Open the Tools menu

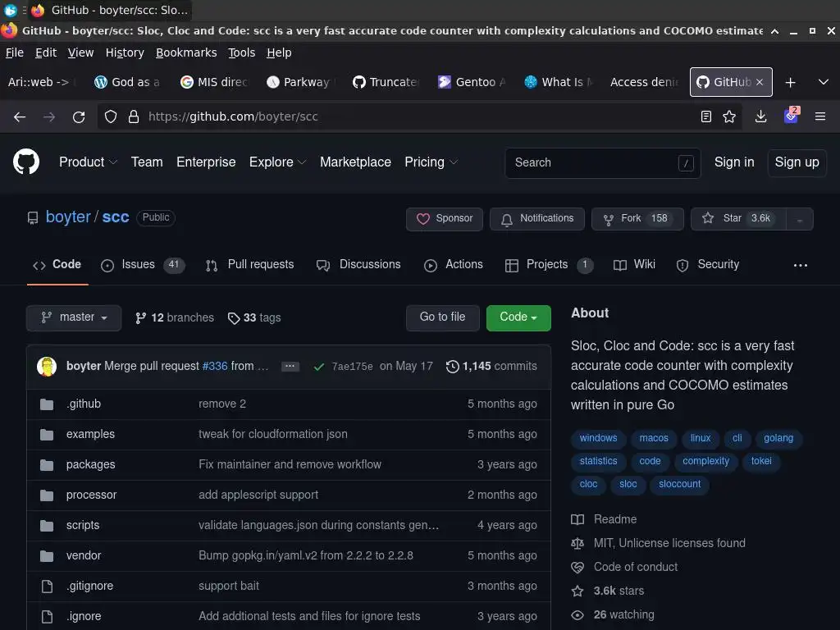[x=242, y=52]
